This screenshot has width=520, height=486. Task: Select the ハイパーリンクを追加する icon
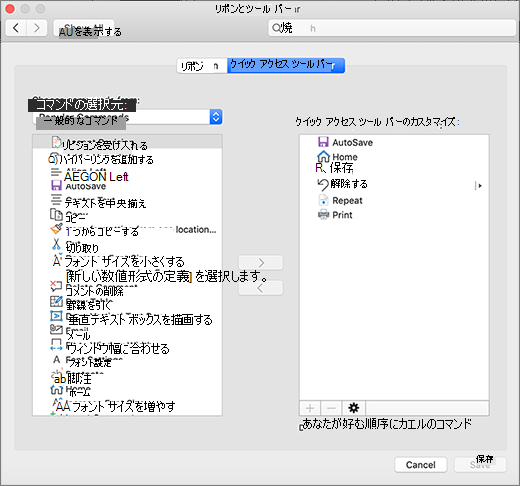(x=53, y=159)
